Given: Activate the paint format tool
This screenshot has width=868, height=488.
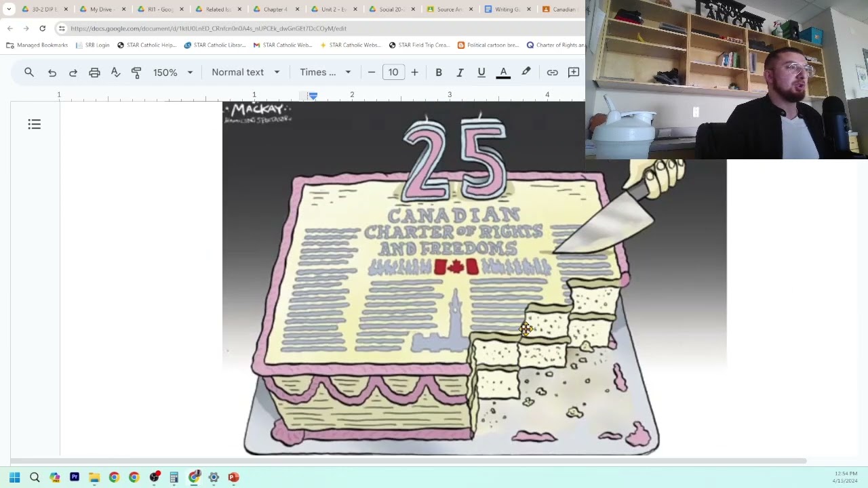Looking at the screenshot, I should pos(136,73).
